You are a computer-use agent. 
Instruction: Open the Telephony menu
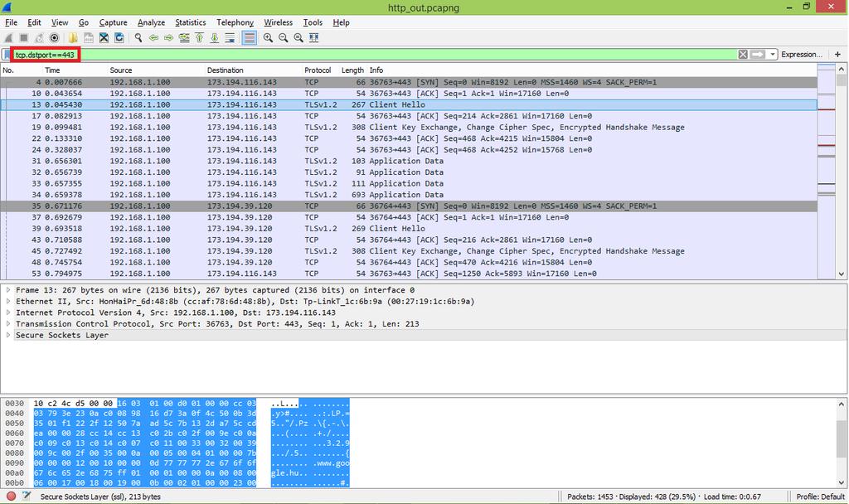[235, 22]
